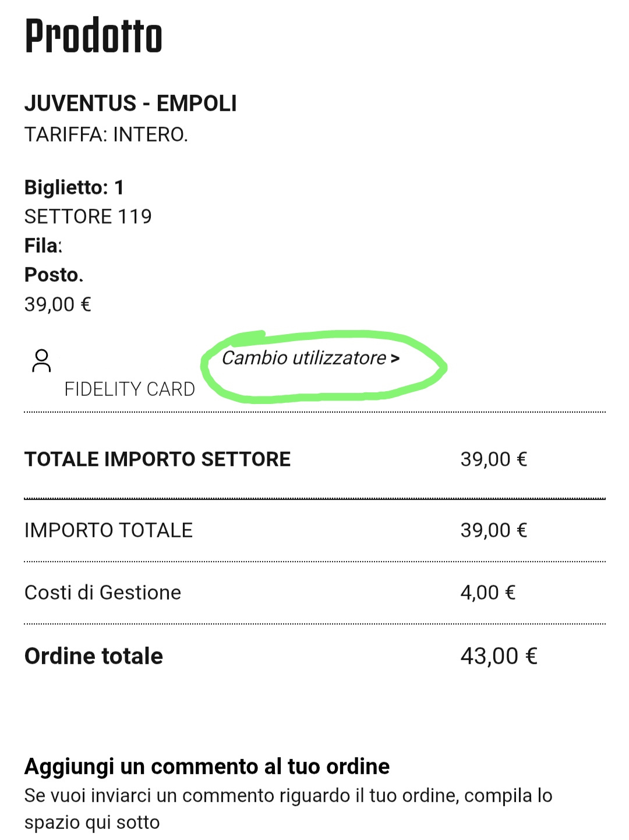This screenshot has height=840, width=629.
Task: Select the SETTORE 119 text
Action: coord(88,217)
